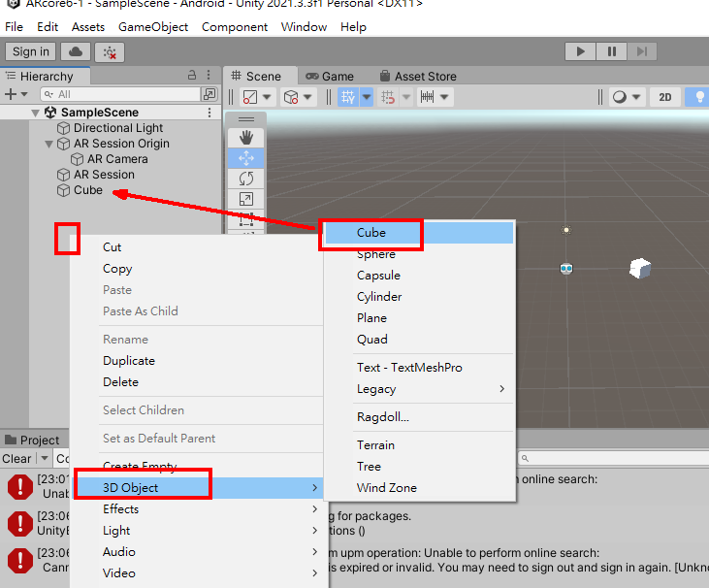Open the Component menu

(x=235, y=27)
